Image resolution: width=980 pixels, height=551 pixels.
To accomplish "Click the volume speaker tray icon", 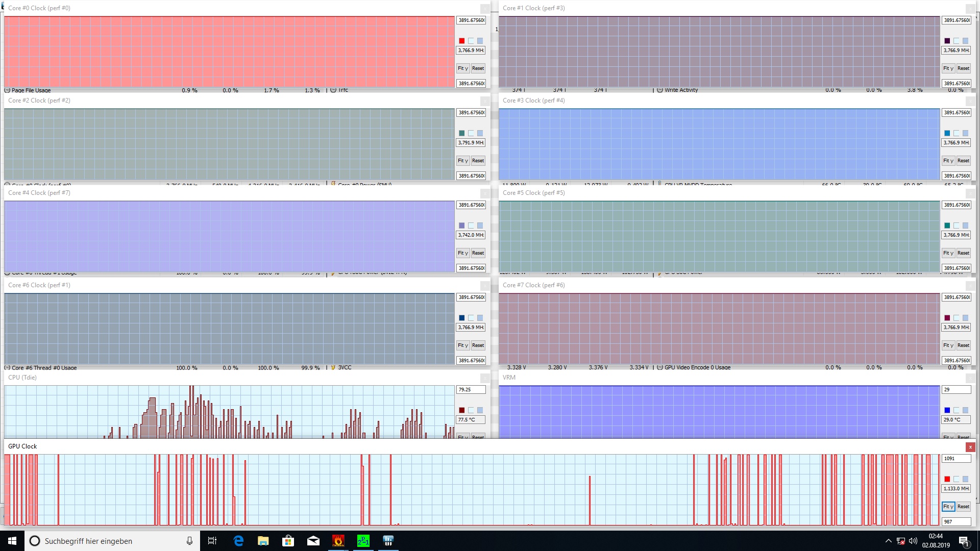I will click(x=913, y=541).
